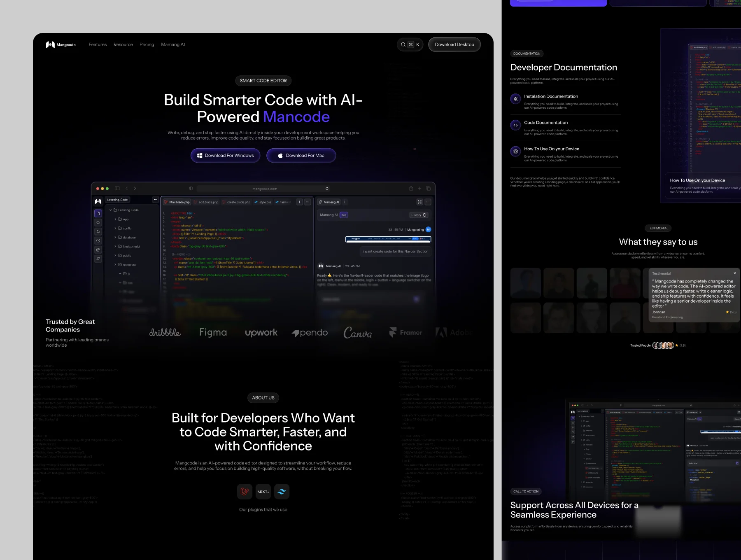Open the Features nav link
This screenshot has height=560, width=741.
[98, 44]
